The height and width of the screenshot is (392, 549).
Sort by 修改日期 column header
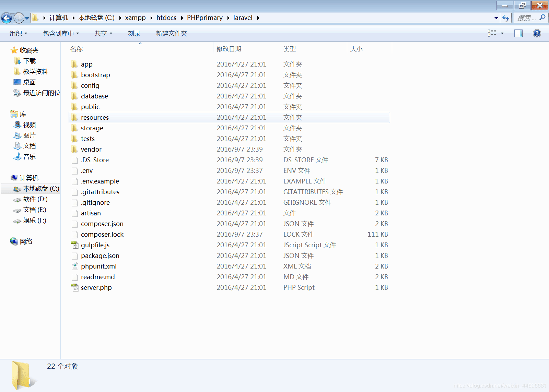[229, 49]
